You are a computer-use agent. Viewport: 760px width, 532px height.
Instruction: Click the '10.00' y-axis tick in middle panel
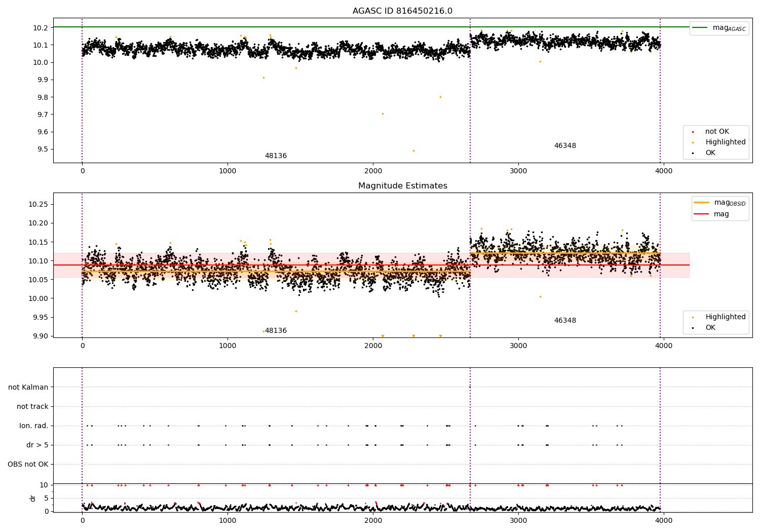click(x=40, y=298)
